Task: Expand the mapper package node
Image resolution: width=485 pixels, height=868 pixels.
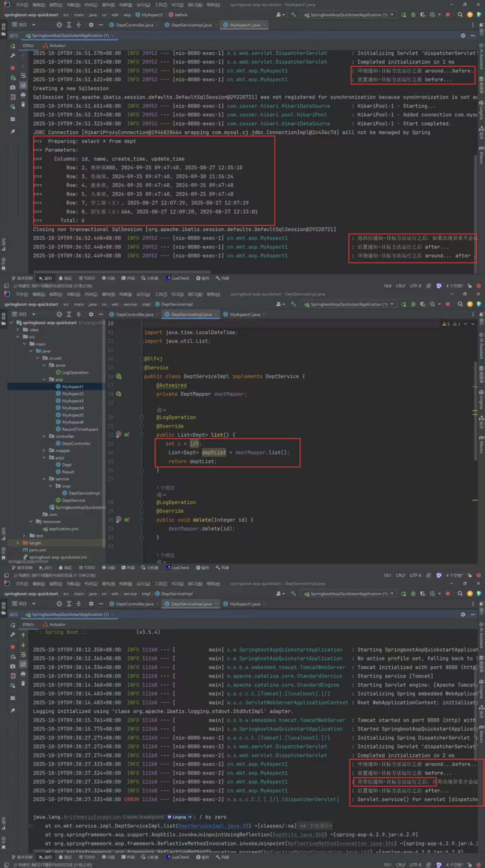Action: (44, 450)
